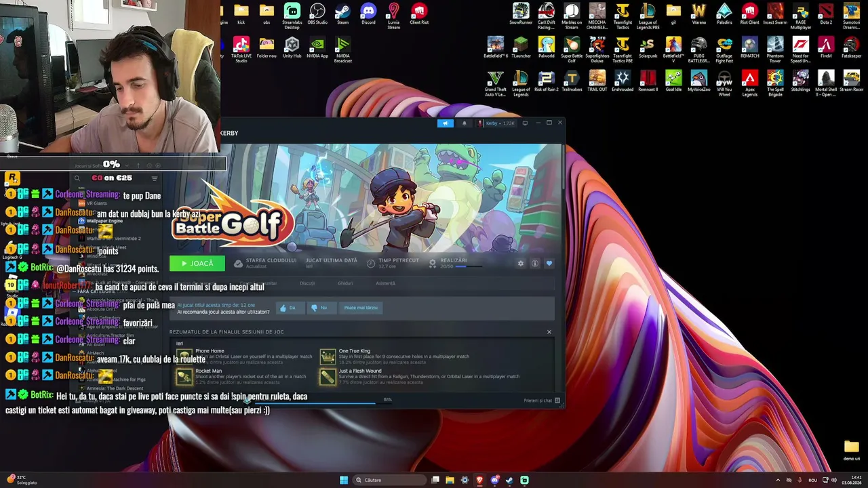Open Steam notifications bell

[465, 123]
